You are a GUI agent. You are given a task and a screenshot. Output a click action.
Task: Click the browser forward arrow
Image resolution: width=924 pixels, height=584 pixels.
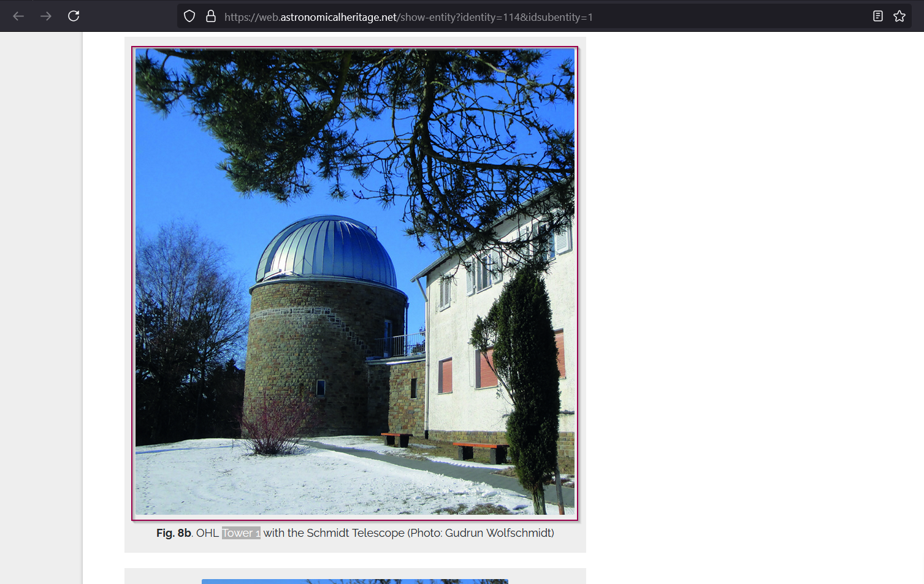pos(46,17)
